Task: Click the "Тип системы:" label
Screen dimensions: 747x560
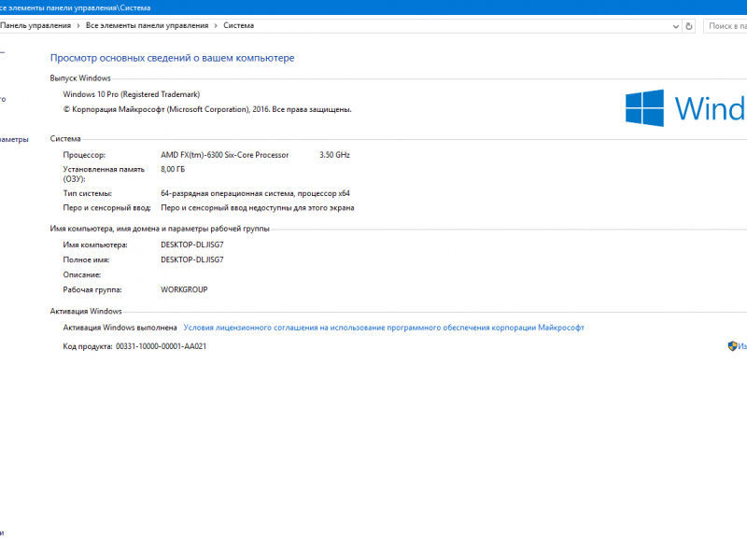Action: coord(87,193)
